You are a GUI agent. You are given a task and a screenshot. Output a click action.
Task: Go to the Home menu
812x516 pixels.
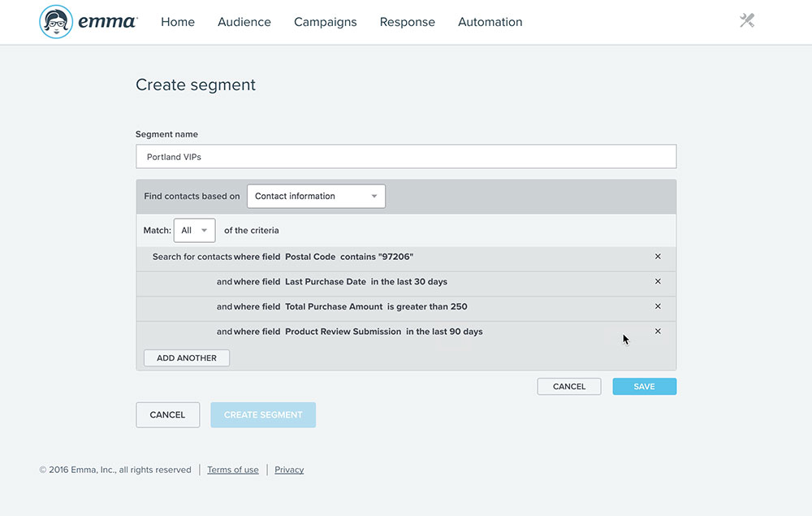178,22
